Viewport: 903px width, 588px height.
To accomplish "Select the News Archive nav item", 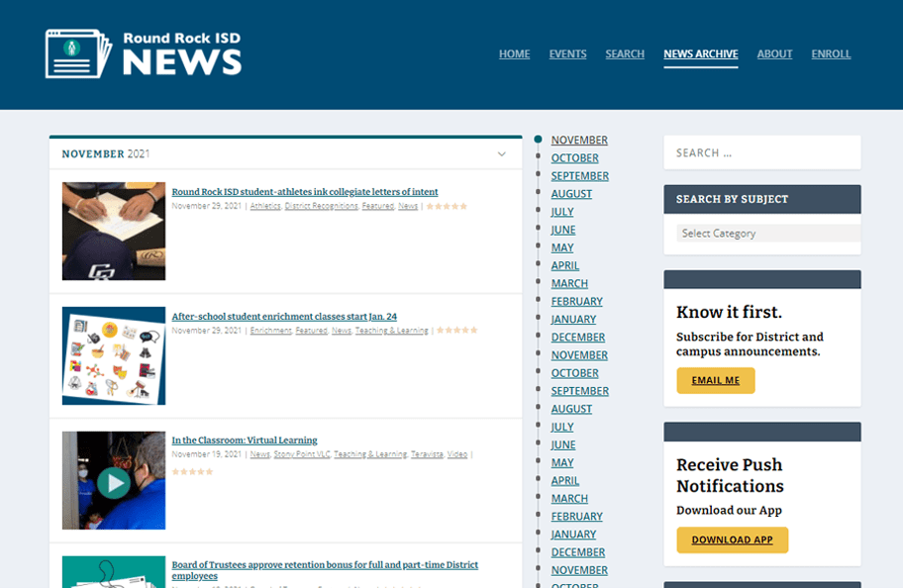I will (700, 53).
